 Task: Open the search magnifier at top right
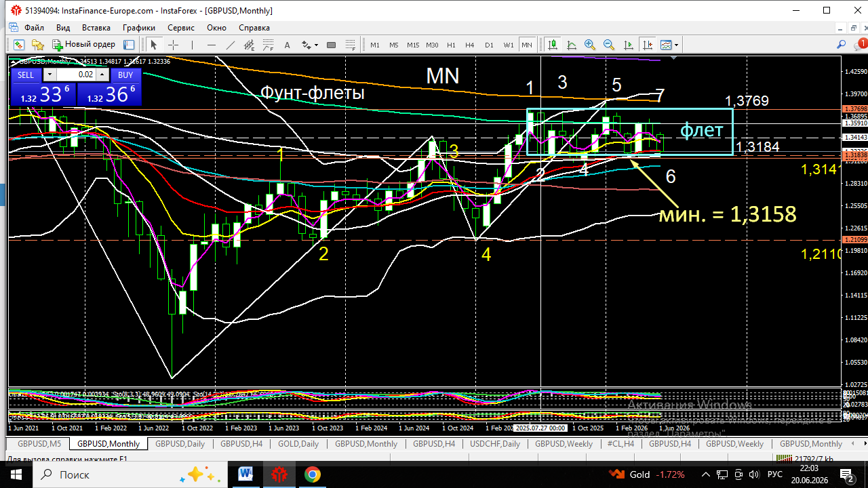[842, 45]
